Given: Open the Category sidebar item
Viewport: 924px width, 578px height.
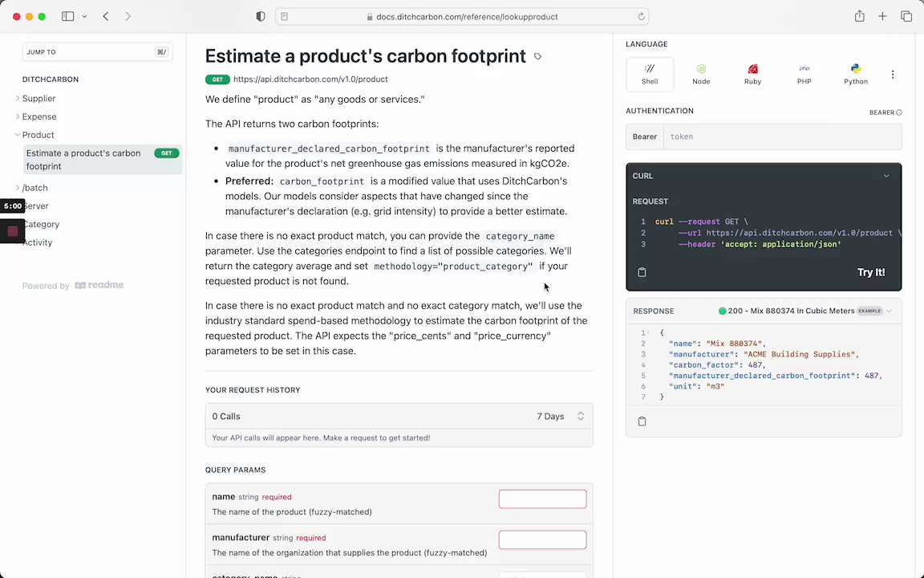Looking at the screenshot, I should (x=41, y=224).
